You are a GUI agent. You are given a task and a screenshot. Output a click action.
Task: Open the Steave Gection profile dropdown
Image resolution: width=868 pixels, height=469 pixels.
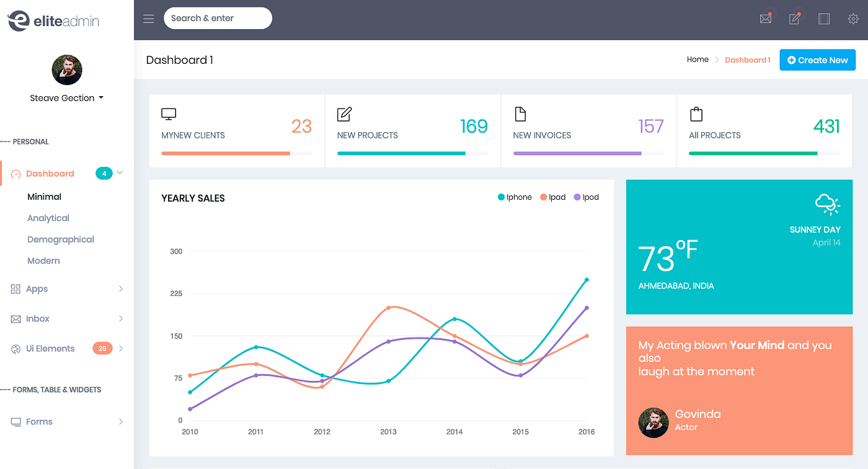(66, 97)
